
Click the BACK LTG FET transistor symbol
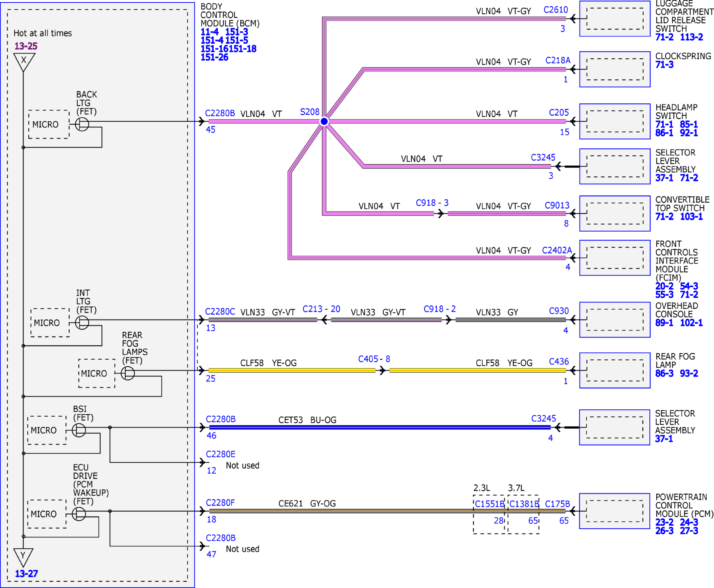tap(82, 124)
